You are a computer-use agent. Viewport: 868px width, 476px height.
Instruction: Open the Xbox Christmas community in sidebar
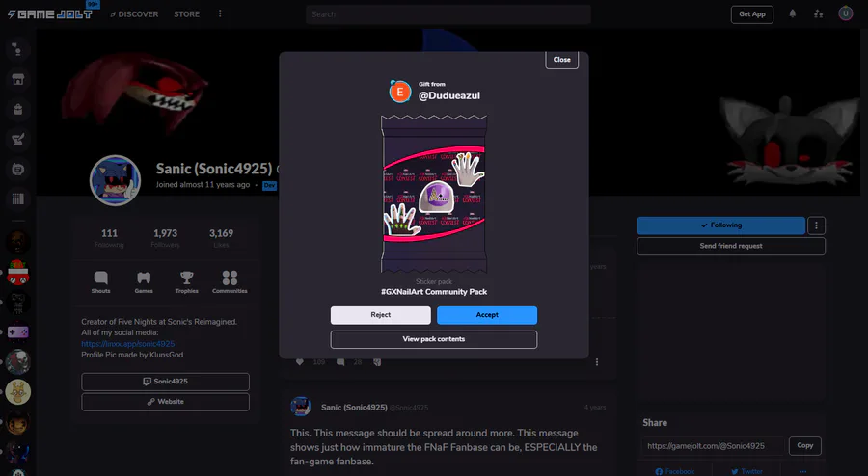pos(17,272)
